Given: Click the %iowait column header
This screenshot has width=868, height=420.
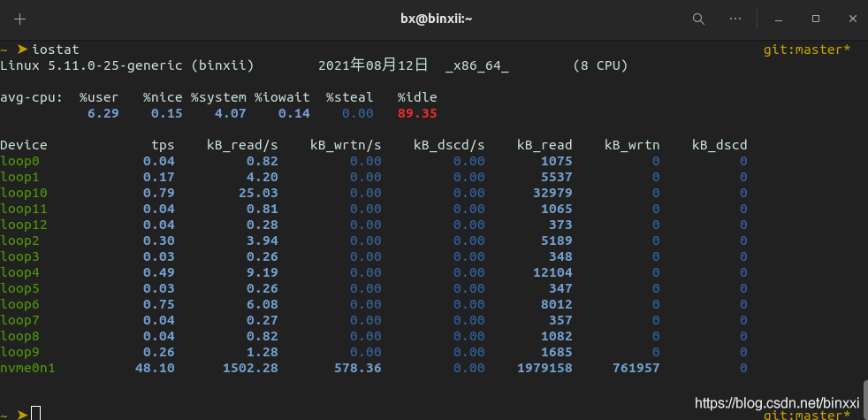Looking at the screenshot, I should tap(282, 97).
